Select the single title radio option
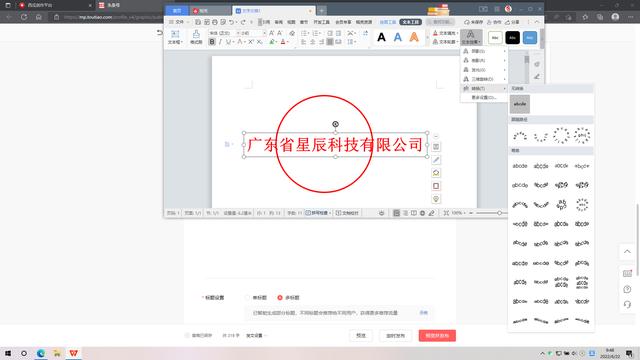Screen dimensions: 640x360 [247, 298]
